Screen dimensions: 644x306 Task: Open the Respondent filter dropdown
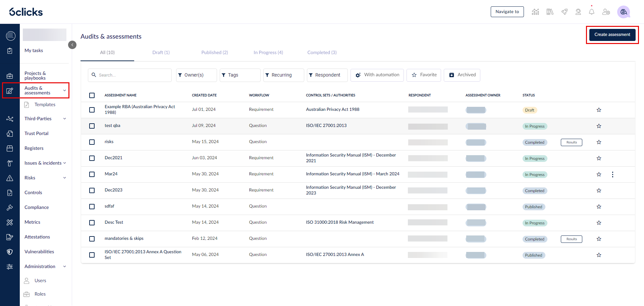(x=327, y=75)
